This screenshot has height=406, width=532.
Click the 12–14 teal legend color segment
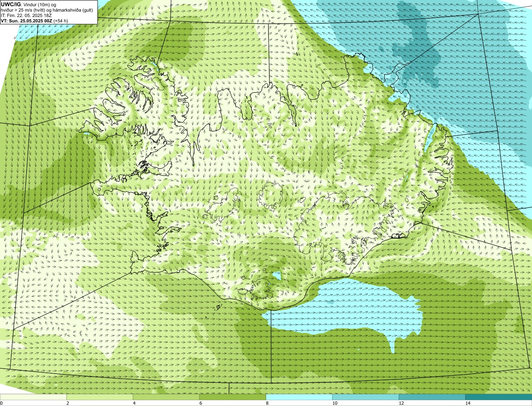432,397
